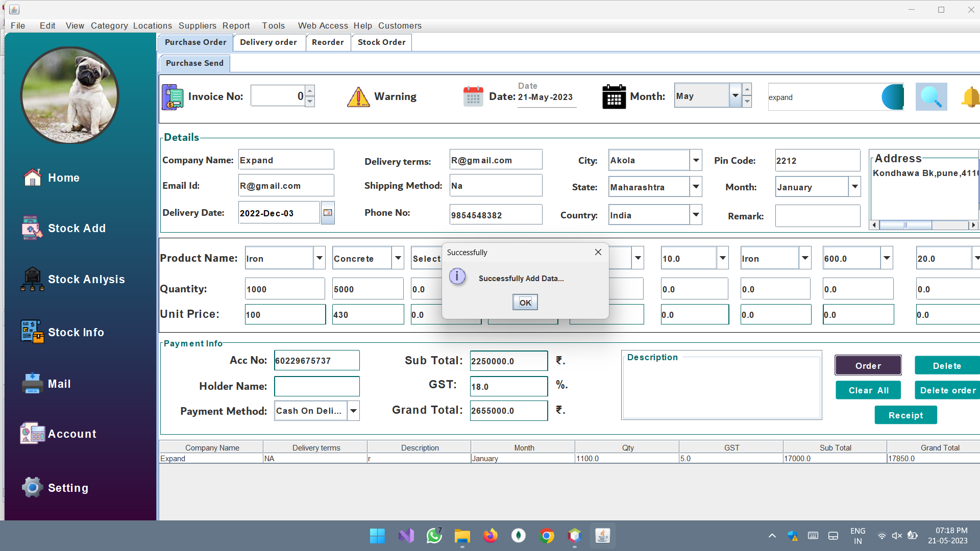Switch to the Delivery order tab

coord(269,42)
